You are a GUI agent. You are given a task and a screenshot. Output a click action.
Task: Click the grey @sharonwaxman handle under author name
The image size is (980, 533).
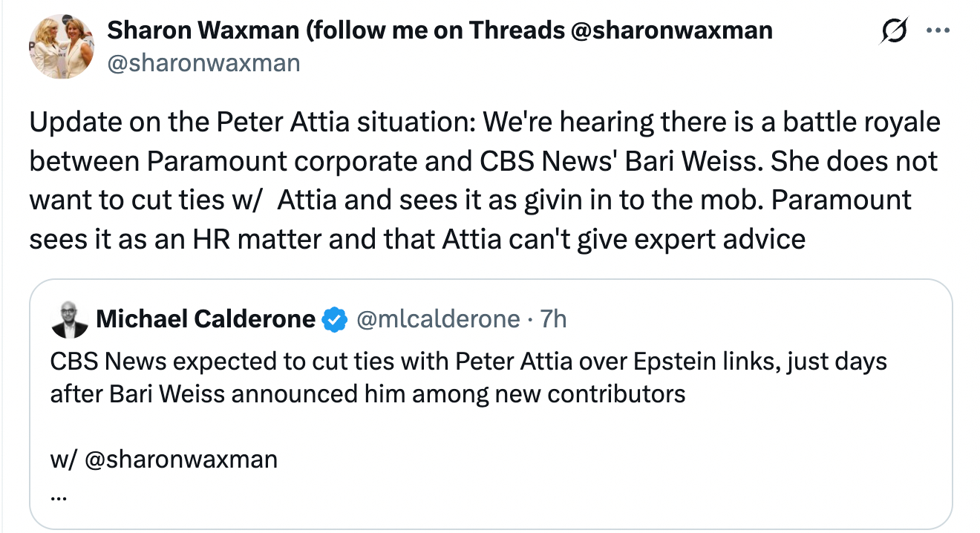pos(203,63)
